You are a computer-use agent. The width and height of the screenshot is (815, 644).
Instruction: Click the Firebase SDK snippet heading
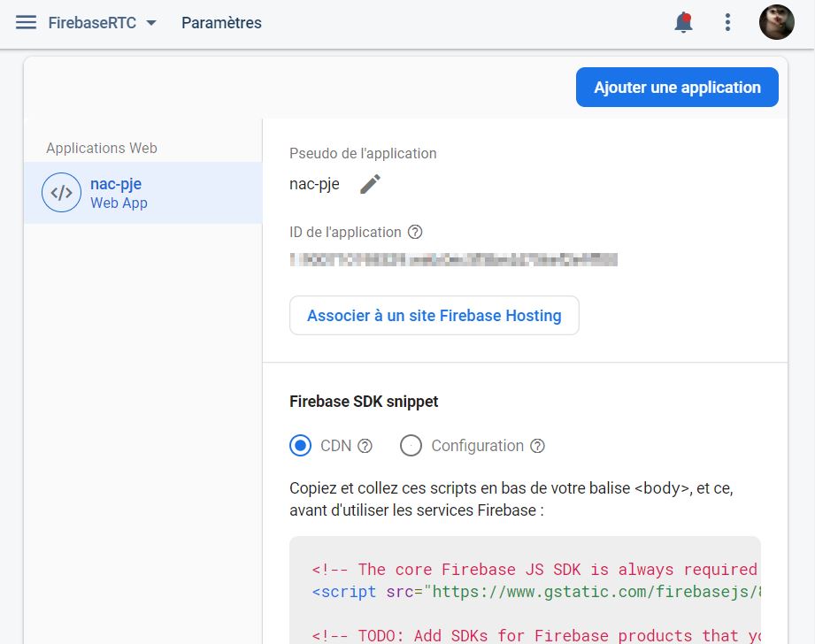364,402
